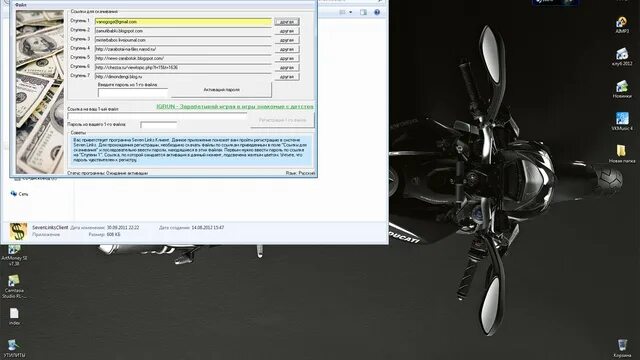Click Другая button for Ступень 1
Viewport: 640px width, 360px height.
click(287, 22)
